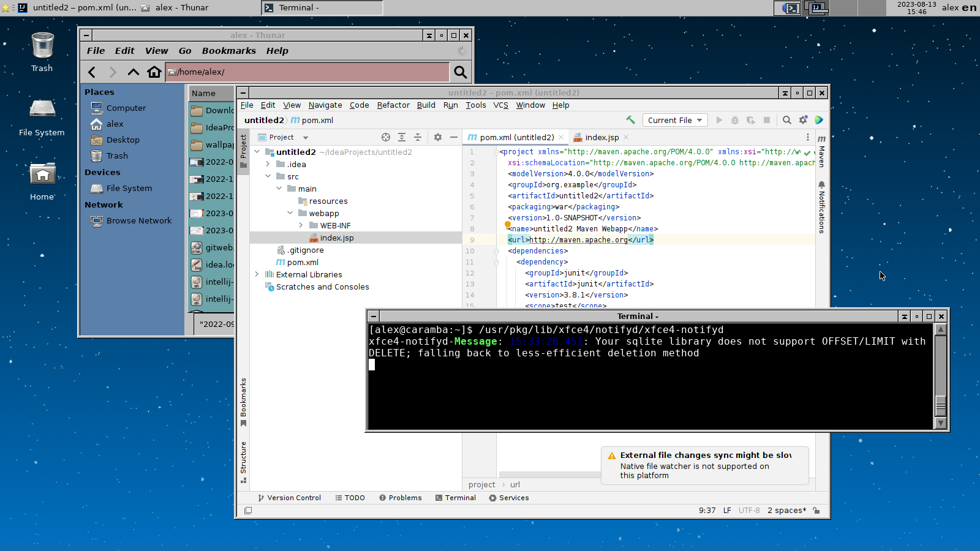Viewport: 980px width, 551px height.
Task: Hide the Project tool window with the minus icon
Action: (x=454, y=137)
